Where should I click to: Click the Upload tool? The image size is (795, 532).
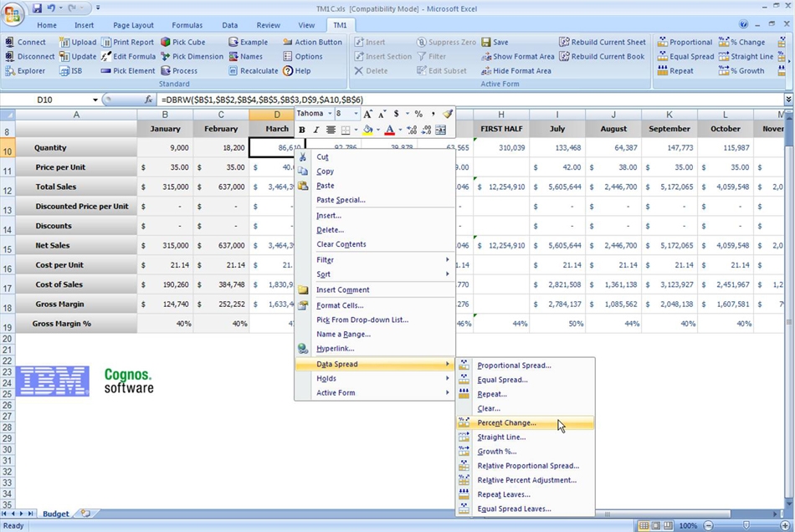78,42
